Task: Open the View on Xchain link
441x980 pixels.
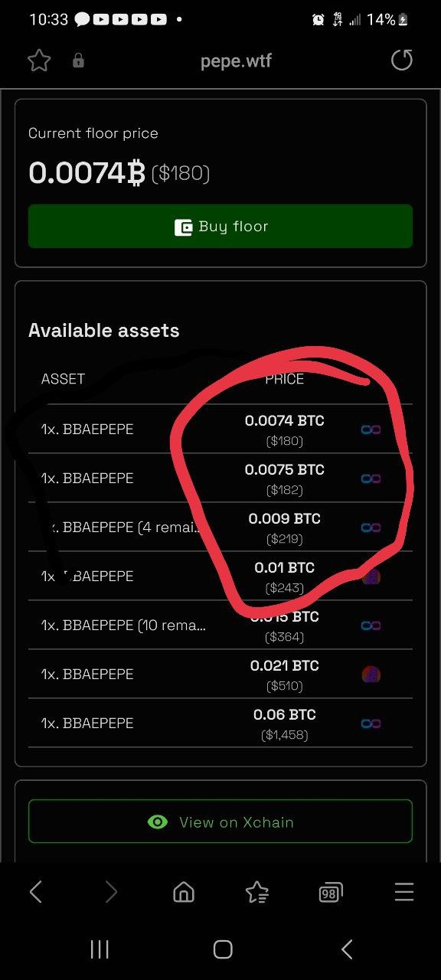Action: tap(220, 822)
